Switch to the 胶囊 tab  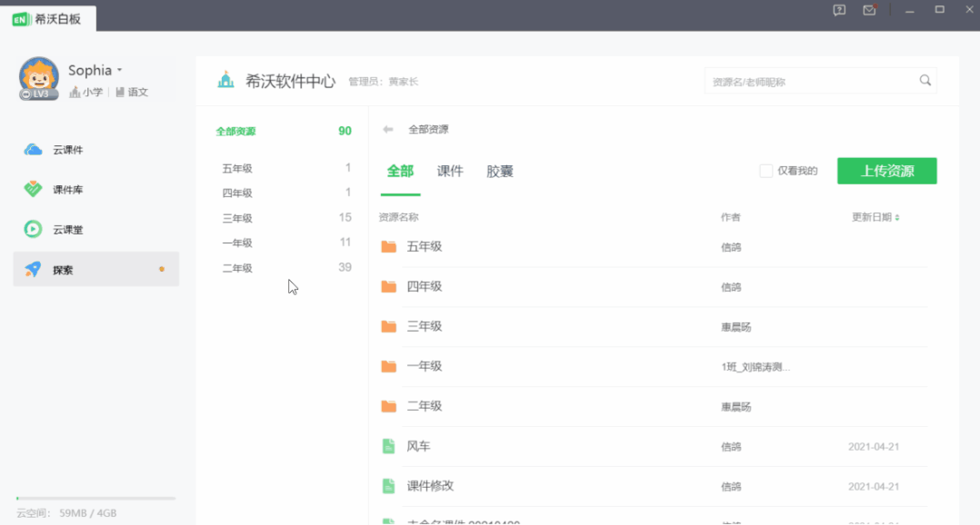click(x=500, y=171)
